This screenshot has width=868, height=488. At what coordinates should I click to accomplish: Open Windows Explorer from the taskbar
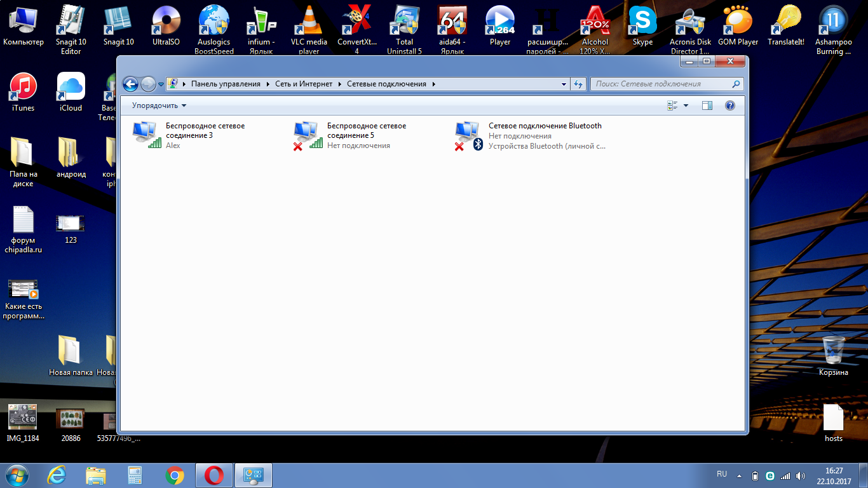tap(97, 475)
